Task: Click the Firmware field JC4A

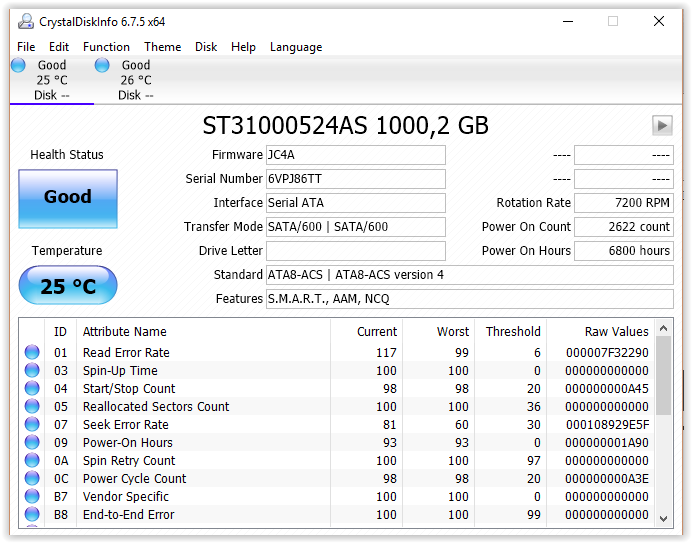Action: click(356, 155)
